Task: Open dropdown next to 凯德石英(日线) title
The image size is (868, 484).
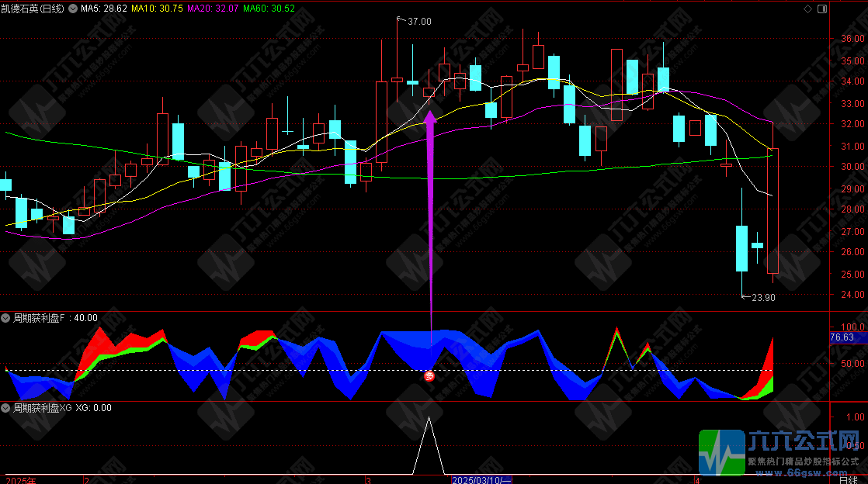Action: tap(73, 9)
